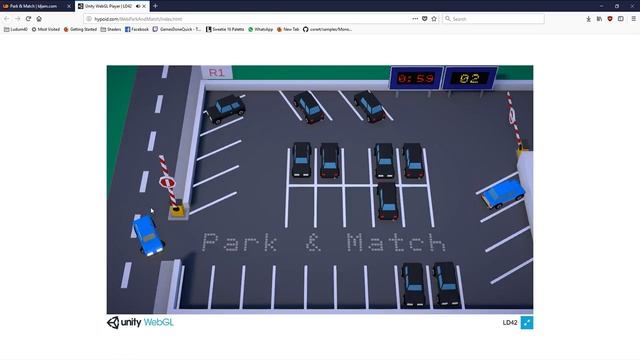Open the Getting Started bookmark

tap(80, 29)
